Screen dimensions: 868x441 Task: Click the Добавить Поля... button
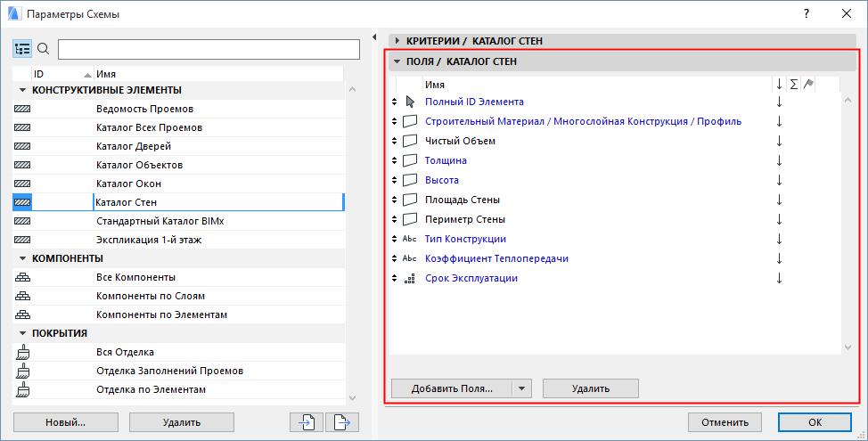coord(452,388)
